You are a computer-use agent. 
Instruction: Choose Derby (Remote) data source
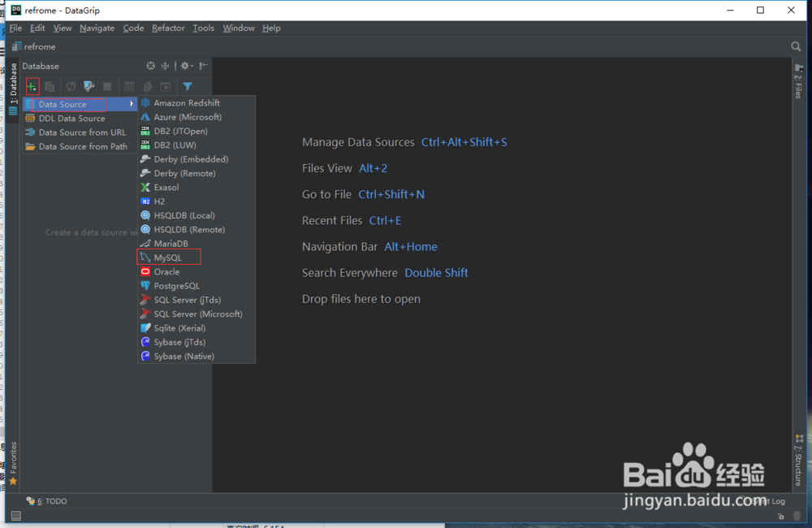click(197, 173)
